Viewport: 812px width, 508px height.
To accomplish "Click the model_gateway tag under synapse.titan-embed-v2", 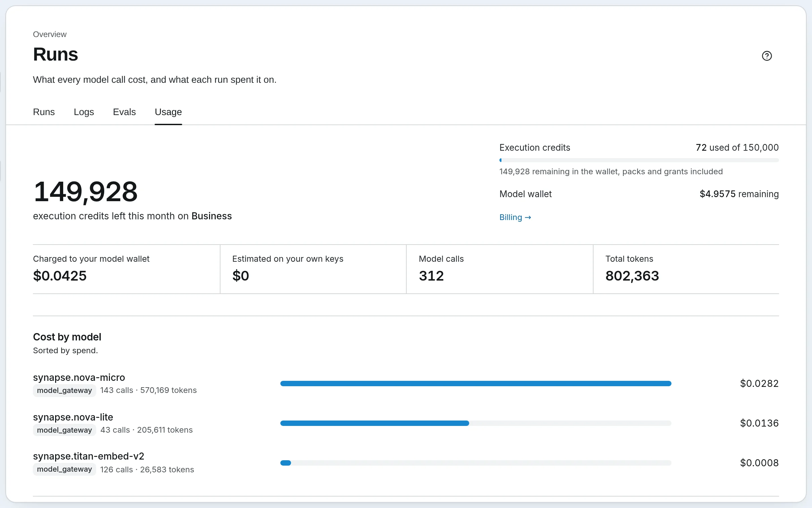I will [65, 469].
